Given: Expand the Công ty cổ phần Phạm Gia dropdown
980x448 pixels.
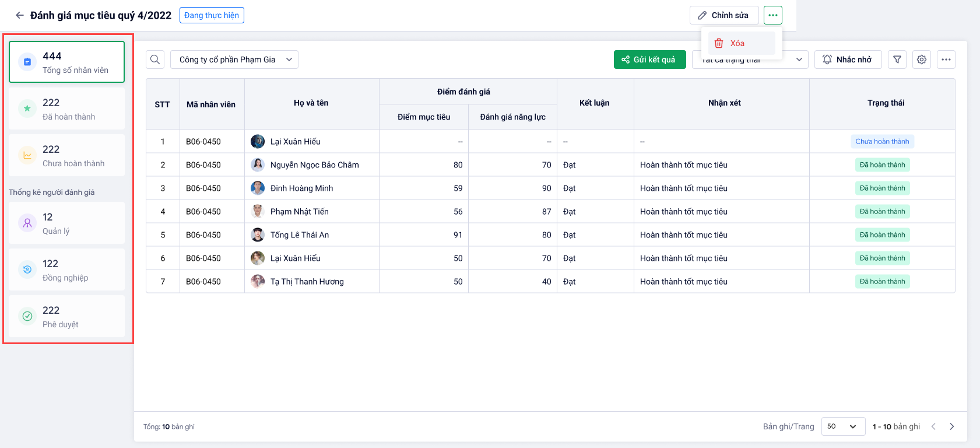Looking at the screenshot, I should coord(234,60).
